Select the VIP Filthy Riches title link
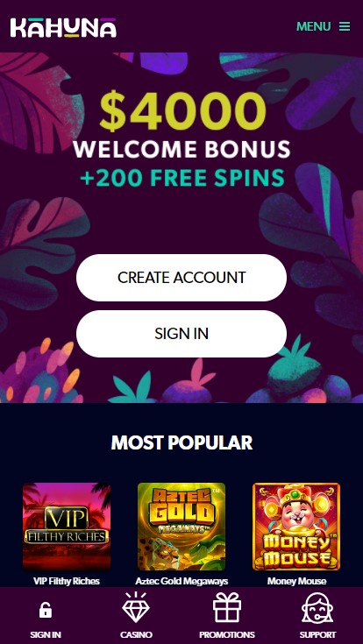Viewport: 363px width, 644px height. [x=67, y=581]
